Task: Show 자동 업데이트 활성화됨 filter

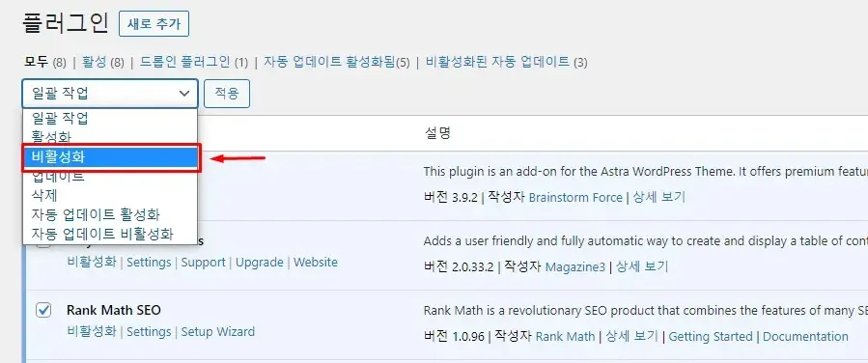Action: pyautogui.click(x=336, y=62)
